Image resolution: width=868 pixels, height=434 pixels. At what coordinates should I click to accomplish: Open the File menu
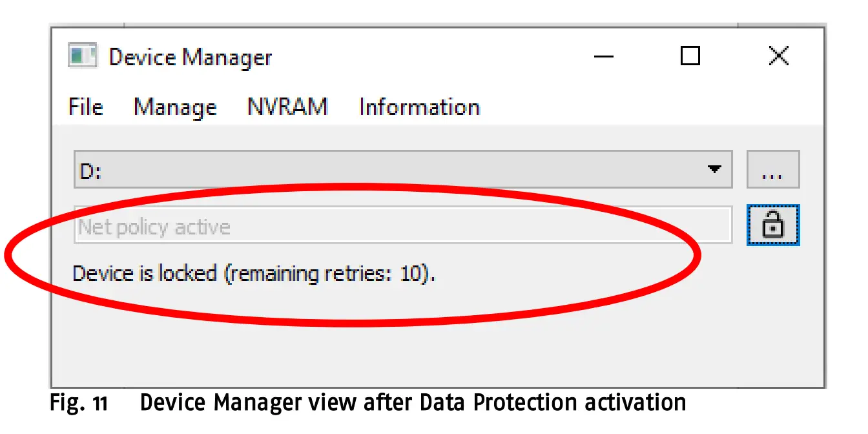pos(85,107)
